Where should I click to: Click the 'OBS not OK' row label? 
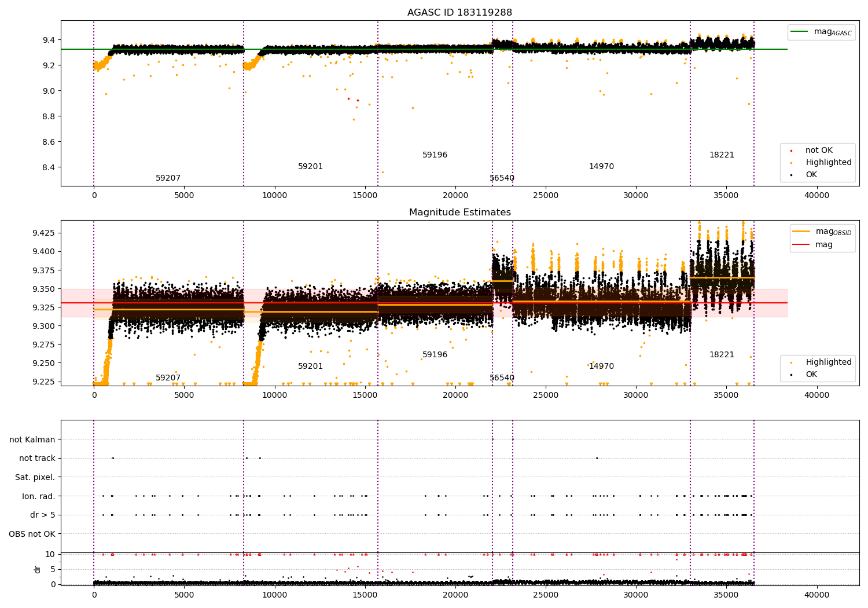[32, 534]
